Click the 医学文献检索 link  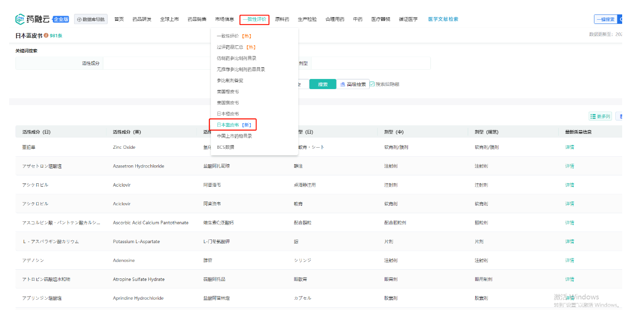pyautogui.click(x=443, y=19)
